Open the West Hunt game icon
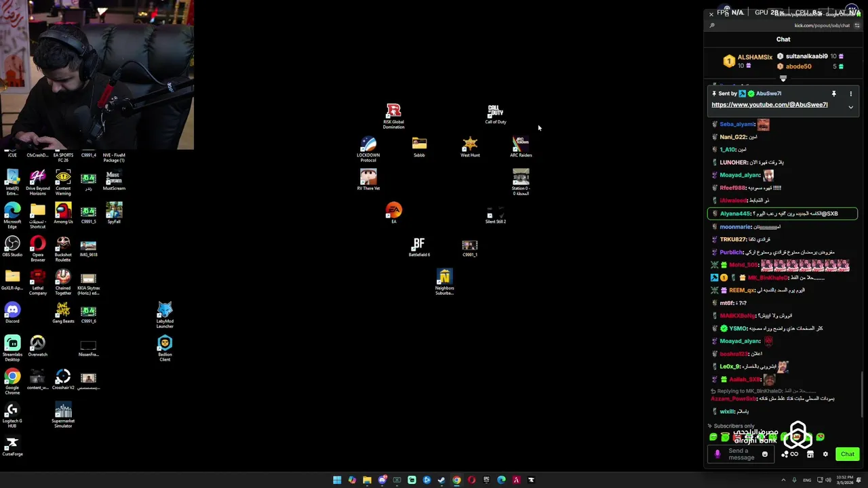Viewport: 868px width, 488px height. coord(470,147)
